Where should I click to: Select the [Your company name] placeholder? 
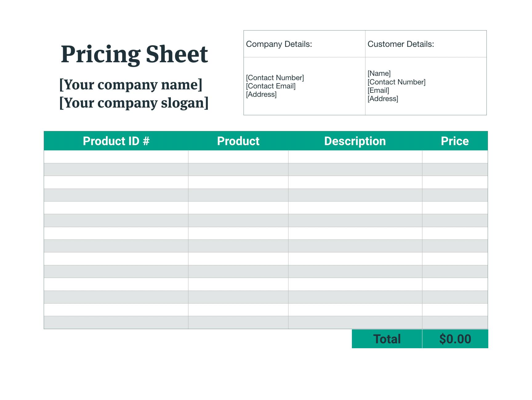pos(131,85)
